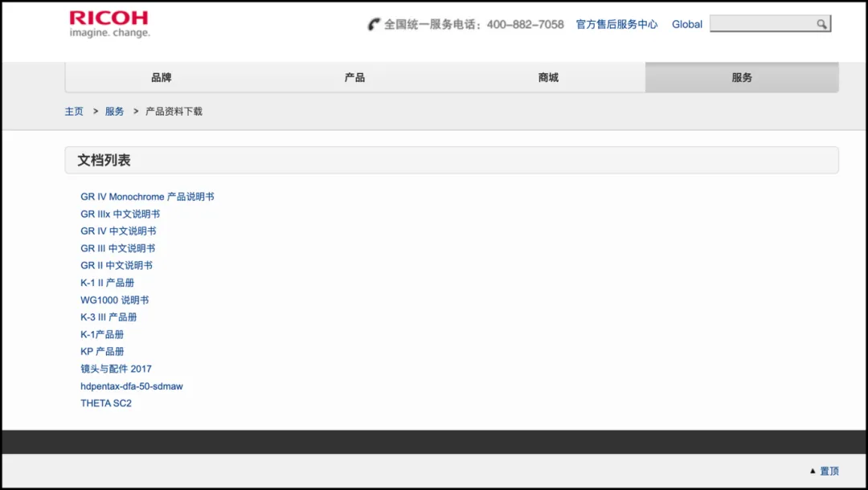Open the 产品 navigation tab
Viewport: 868px width, 490px height.
point(355,77)
